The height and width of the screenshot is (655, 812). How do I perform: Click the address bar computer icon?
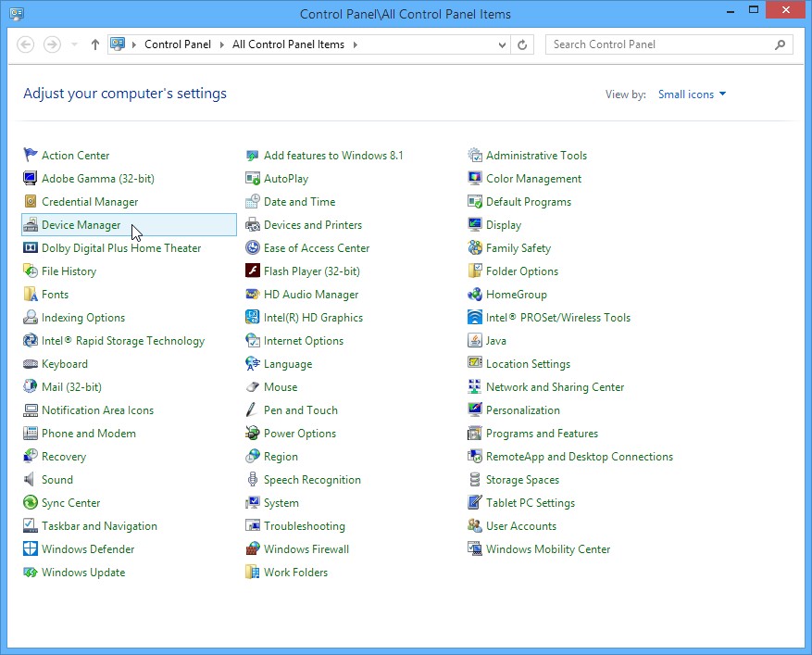click(x=118, y=44)
